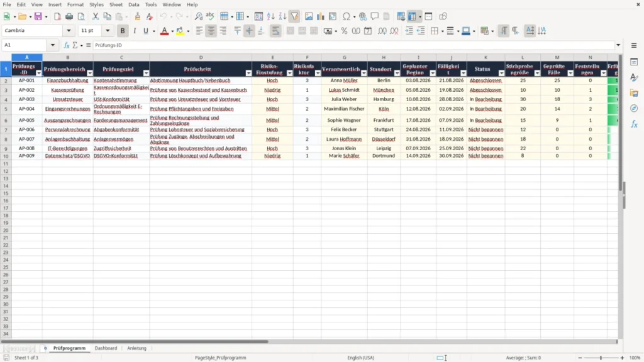644x362 pixels.
Task: Open Prüfungsbereich filter dropdown
Action: [90, 73]
